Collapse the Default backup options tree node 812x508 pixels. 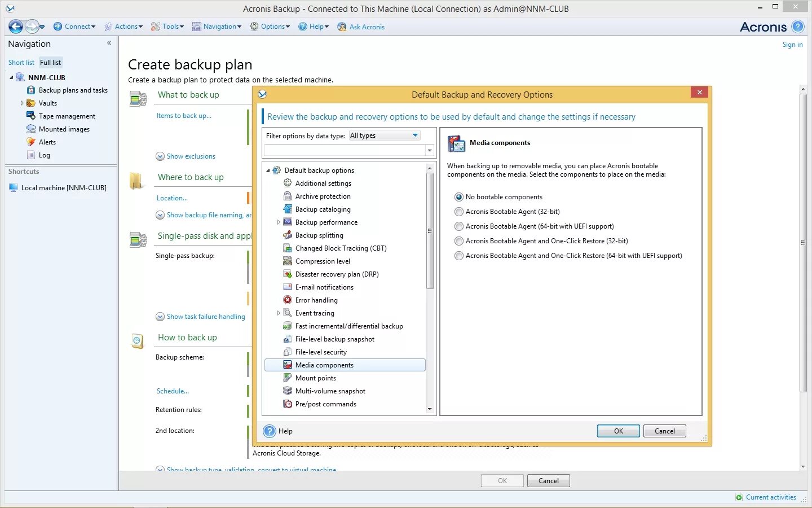click(268, 170)
